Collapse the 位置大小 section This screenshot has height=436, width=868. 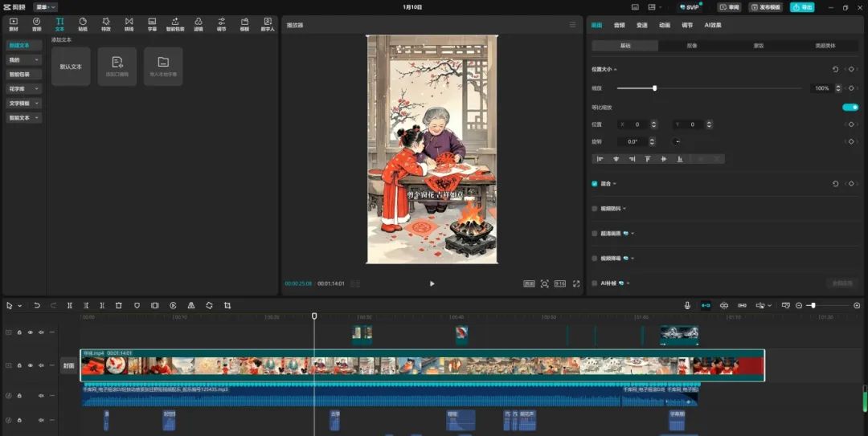(x=616, y=70)
